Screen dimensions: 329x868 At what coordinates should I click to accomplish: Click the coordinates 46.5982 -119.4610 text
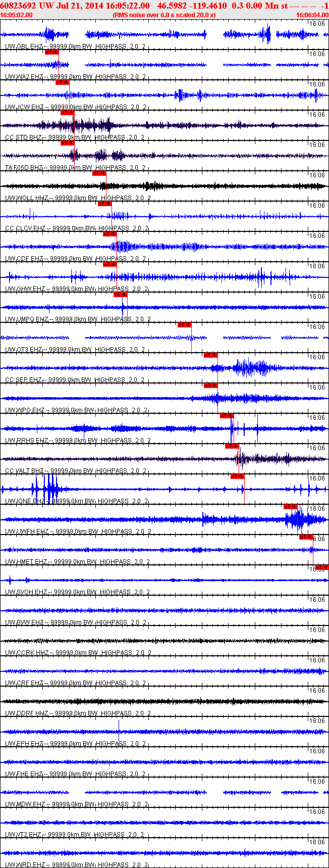coord(192,6)
